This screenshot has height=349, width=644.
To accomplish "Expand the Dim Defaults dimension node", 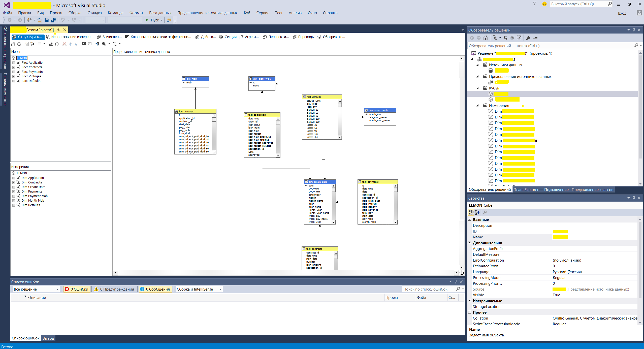I will click(14, 205).
